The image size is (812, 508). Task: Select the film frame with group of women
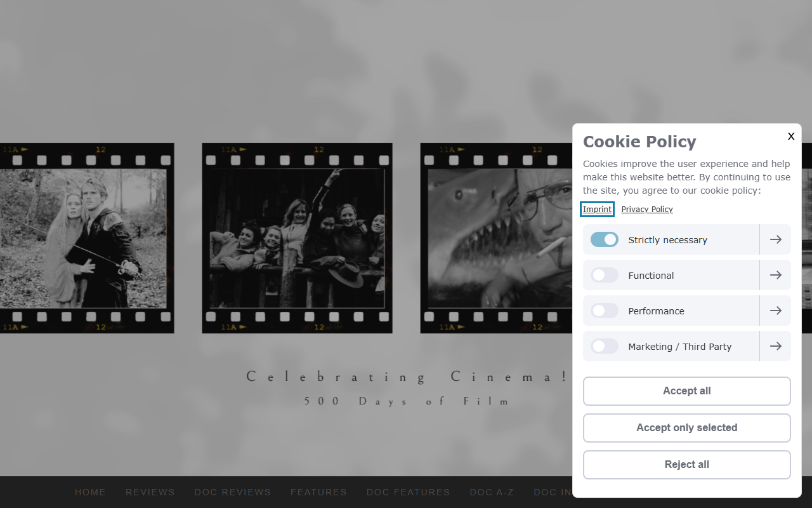[x=297, y=238]
